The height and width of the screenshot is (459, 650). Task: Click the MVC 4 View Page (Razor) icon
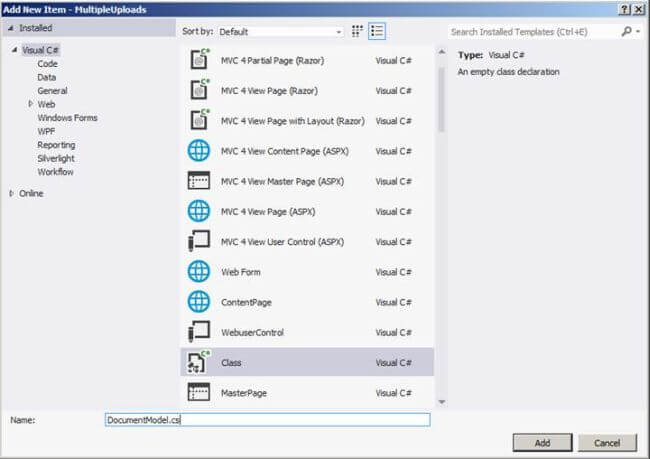tap(199, 90)
